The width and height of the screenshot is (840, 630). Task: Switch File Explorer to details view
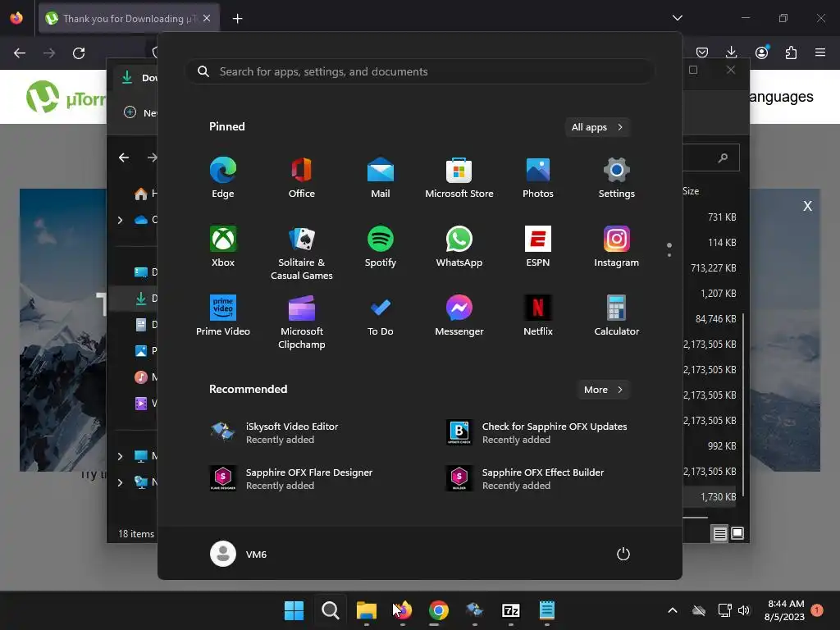tap(719, 533)
